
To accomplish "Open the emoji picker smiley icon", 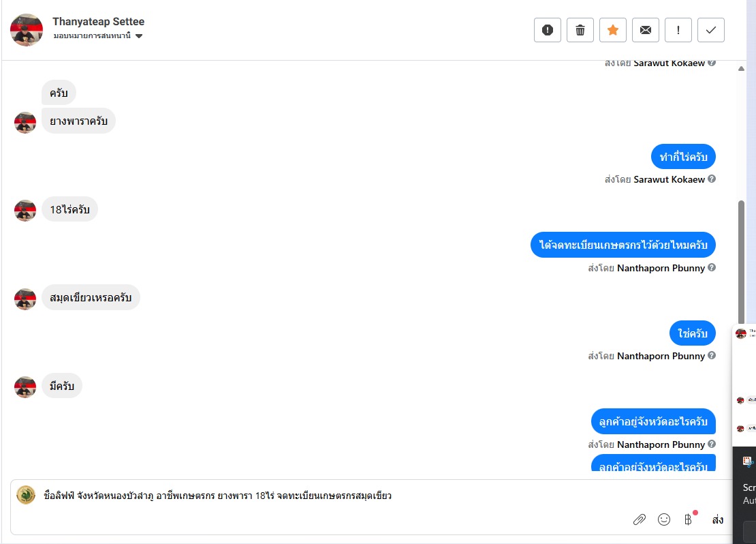I will point(663,519).
